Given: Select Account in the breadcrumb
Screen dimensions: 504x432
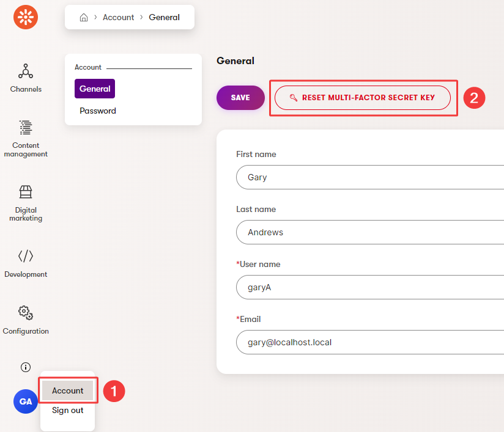Looking at the screenshot, I should (118, 18).
